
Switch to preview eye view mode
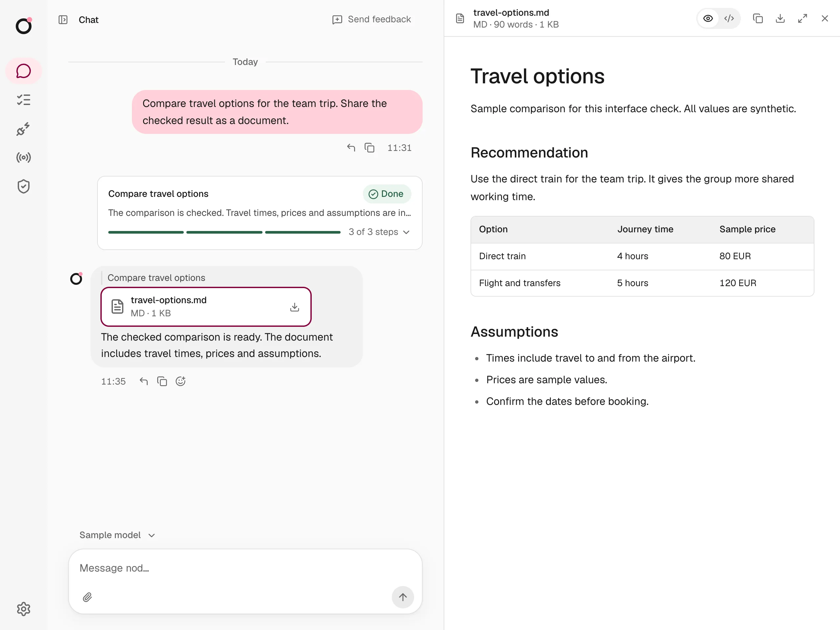point(708,18)
